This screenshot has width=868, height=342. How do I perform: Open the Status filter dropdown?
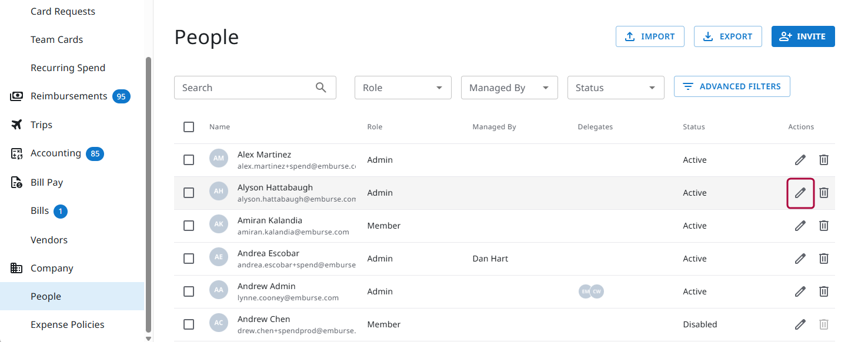pyautogui.click(x=615, y=87)
